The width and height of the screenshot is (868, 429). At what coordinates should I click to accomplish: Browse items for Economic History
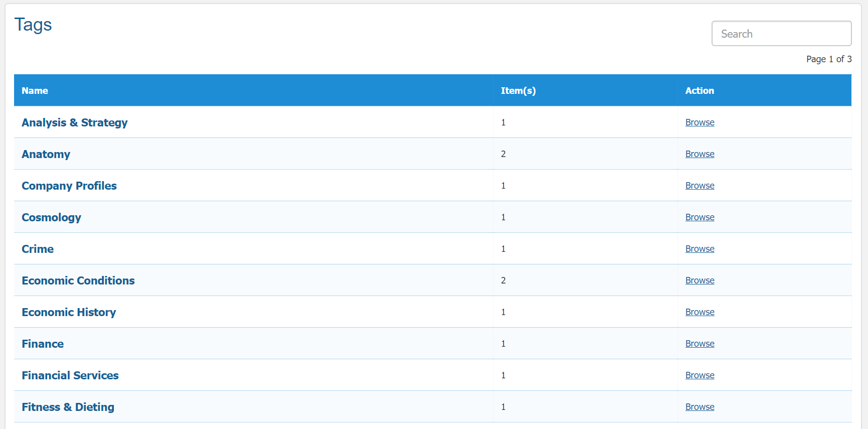coord(700,312)
